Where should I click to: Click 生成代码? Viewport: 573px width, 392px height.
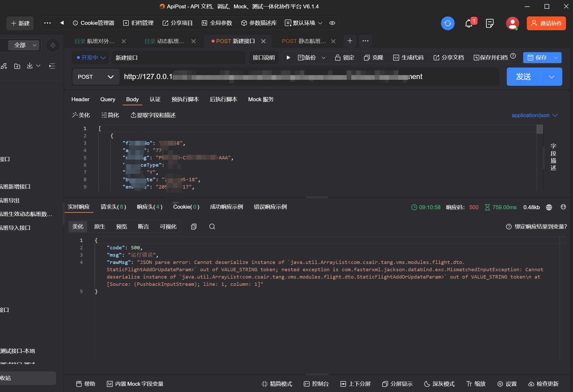point(408,58)
